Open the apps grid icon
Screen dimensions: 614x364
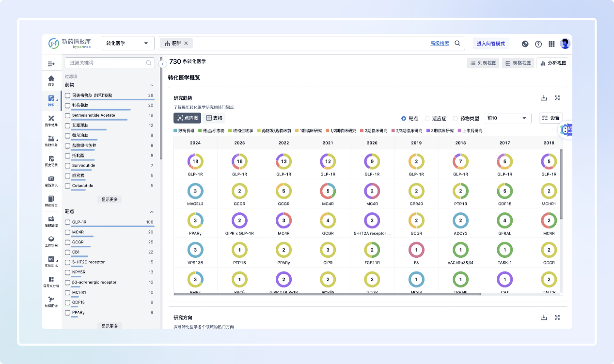[x=551, y=44]
